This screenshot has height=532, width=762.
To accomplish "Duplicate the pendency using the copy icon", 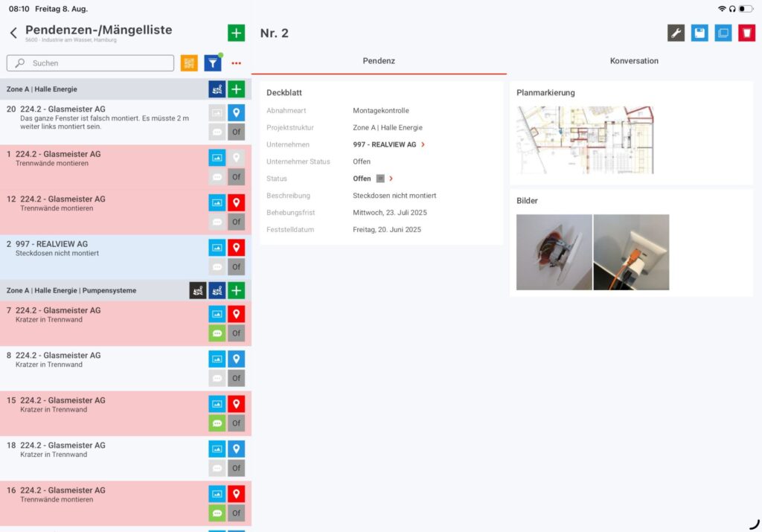I will pyautogui.click(x=723, y=33).
